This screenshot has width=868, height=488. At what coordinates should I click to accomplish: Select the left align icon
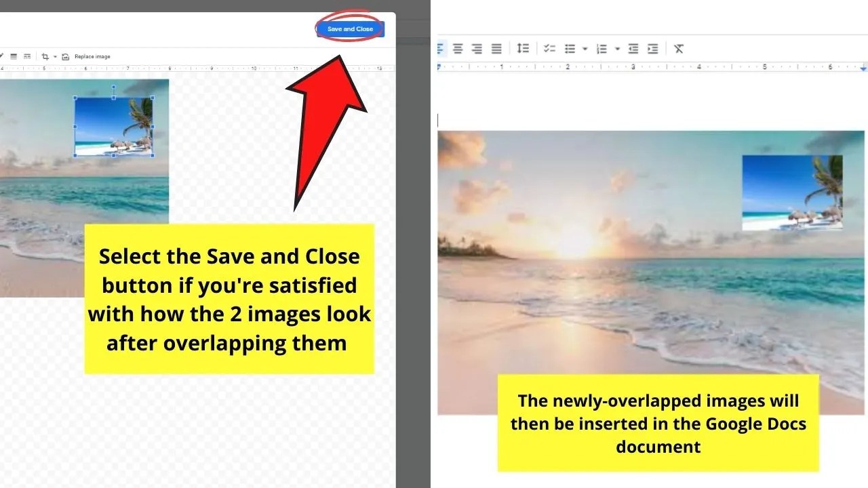(x=439, y=48)
